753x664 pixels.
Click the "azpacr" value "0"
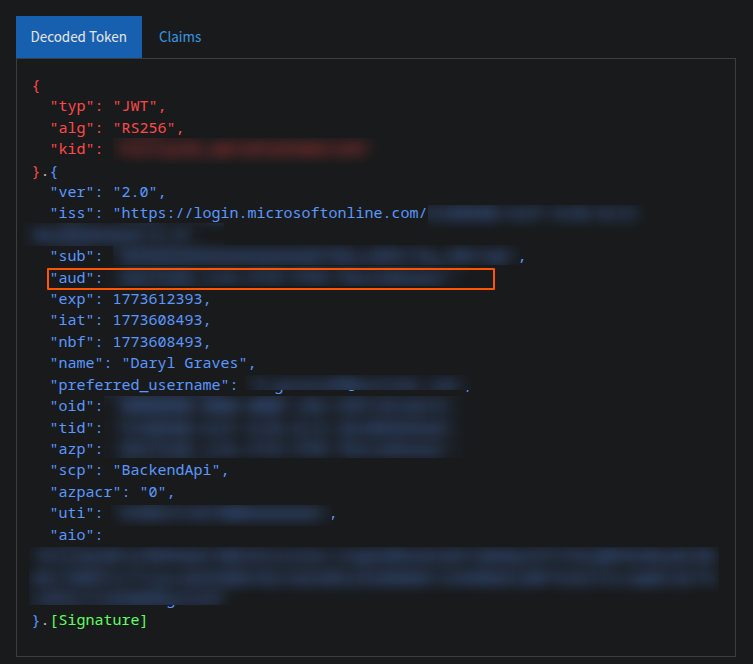[156, 492]
